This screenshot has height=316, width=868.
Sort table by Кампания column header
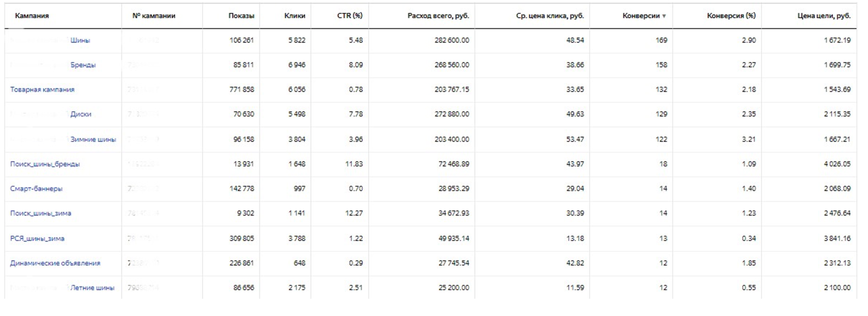[32, 16]
